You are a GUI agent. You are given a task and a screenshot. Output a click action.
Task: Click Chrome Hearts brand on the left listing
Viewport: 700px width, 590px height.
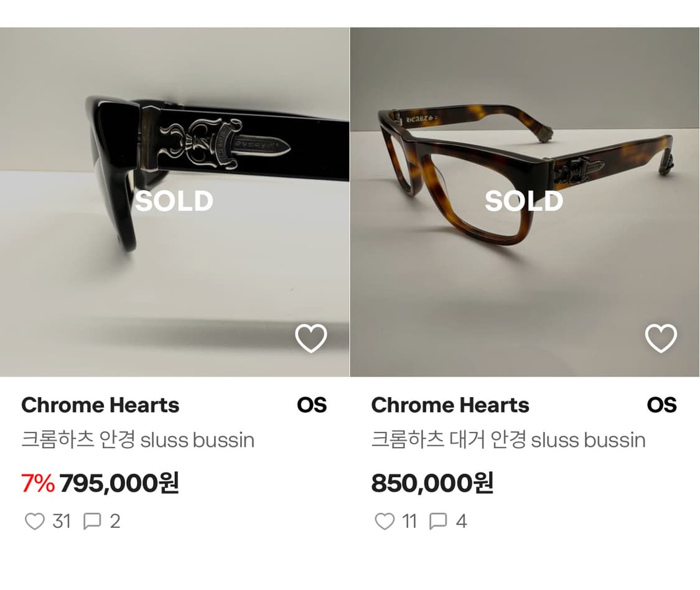tap(100, 405)
